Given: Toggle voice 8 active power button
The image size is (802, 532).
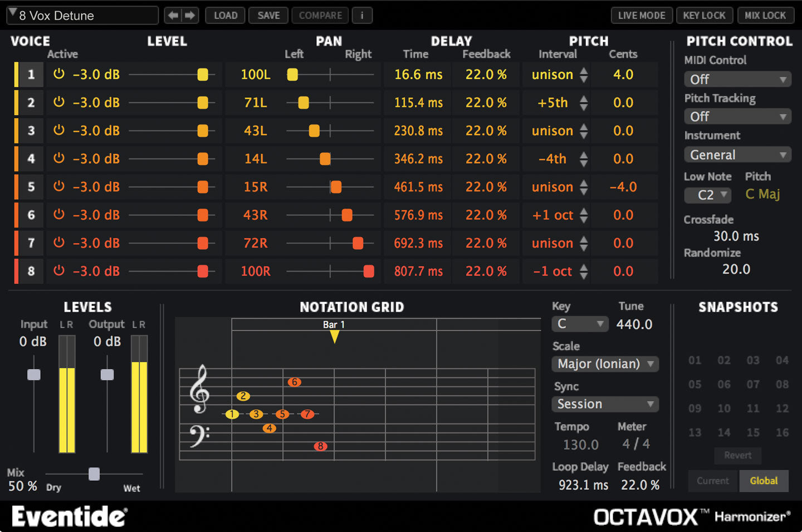Looking at the screenshot, I should coord(59,270).
